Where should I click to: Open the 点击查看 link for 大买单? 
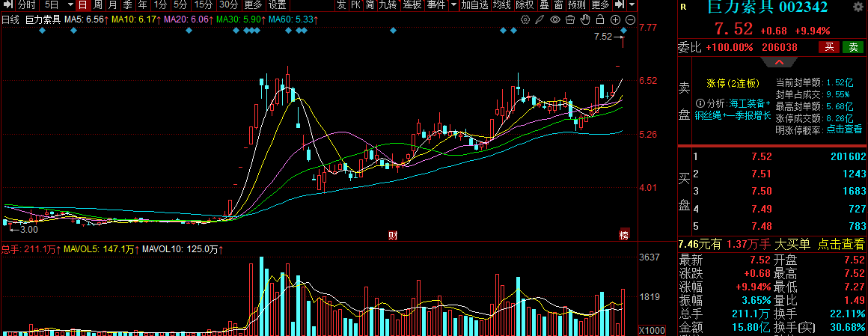pos(840,243)
